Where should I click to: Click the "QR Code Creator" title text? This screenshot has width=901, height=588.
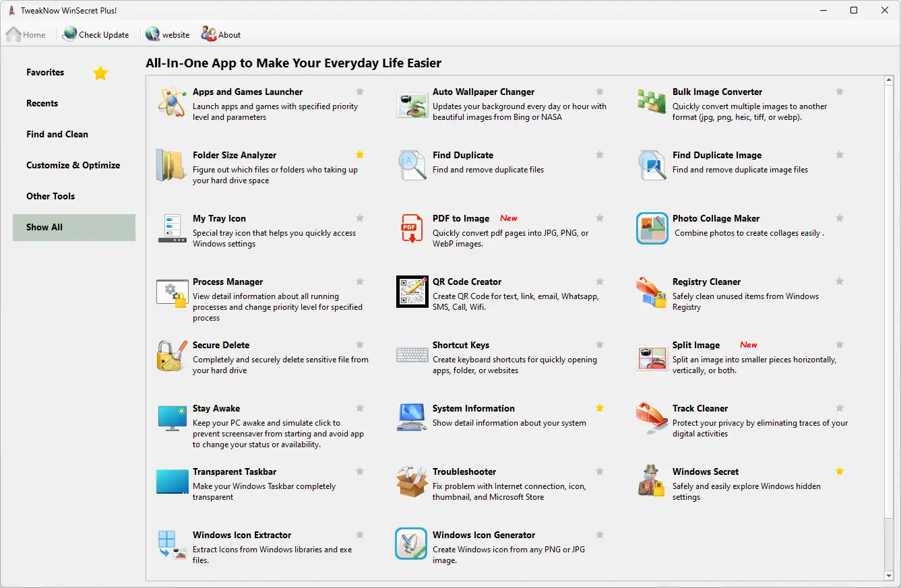tap(467, 282)
